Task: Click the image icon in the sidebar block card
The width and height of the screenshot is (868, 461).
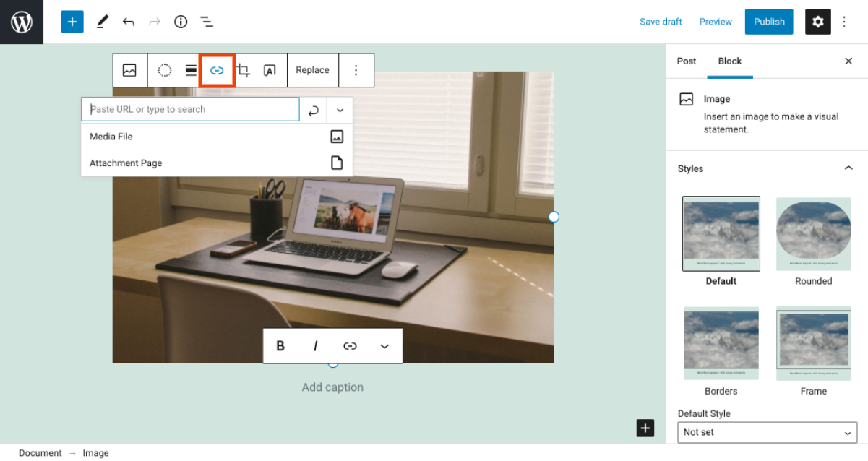Action: (687, 100)
